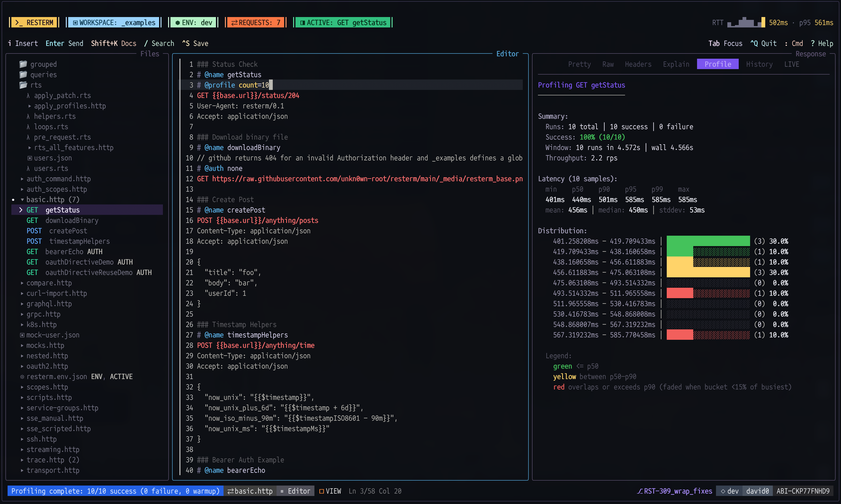
Task: Select the mock-user.json file icon
Action: (x=22, y=335)
